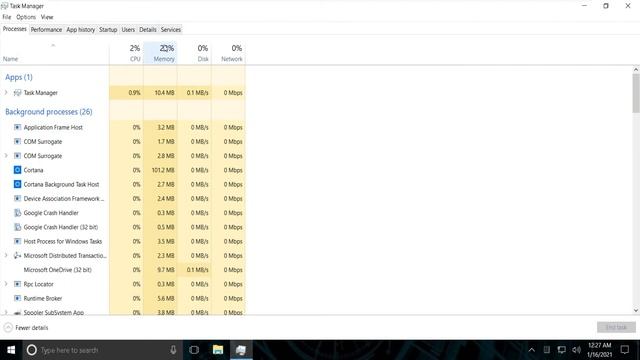Open the Windows Start menu

11,350
